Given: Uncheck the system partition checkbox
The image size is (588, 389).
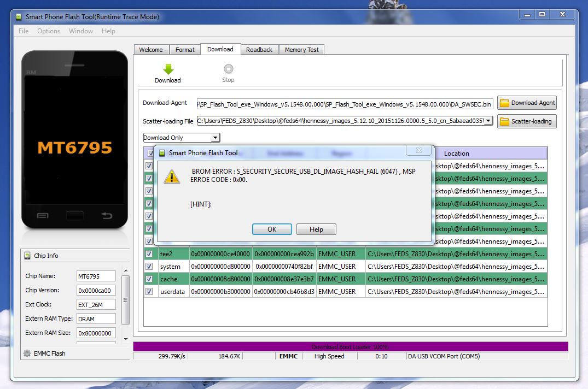Looking at the screenshot, I should [x=149, y=267].
